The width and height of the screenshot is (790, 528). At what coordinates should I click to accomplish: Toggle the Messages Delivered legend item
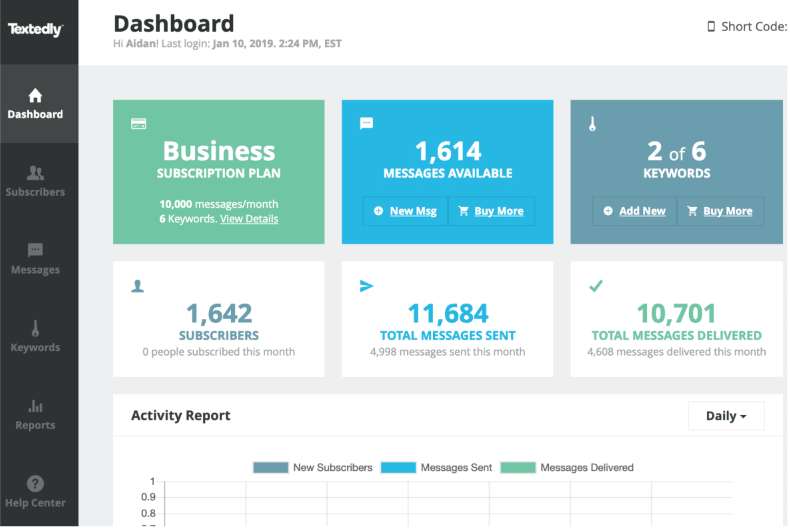(x=567, y=468)
